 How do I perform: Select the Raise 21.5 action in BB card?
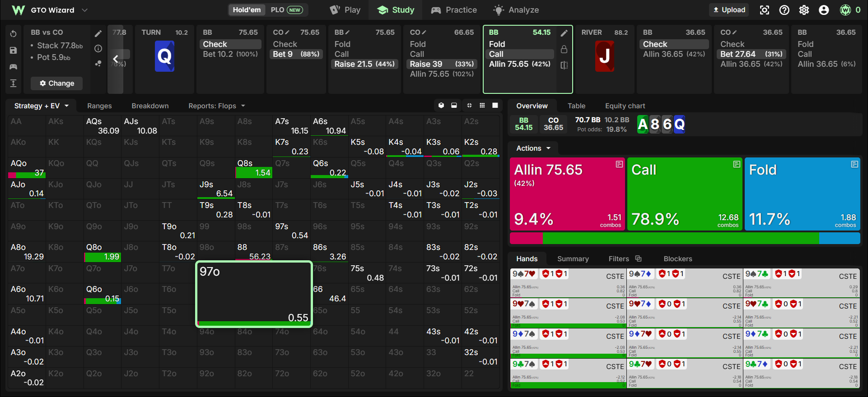(x=365, y=64)
